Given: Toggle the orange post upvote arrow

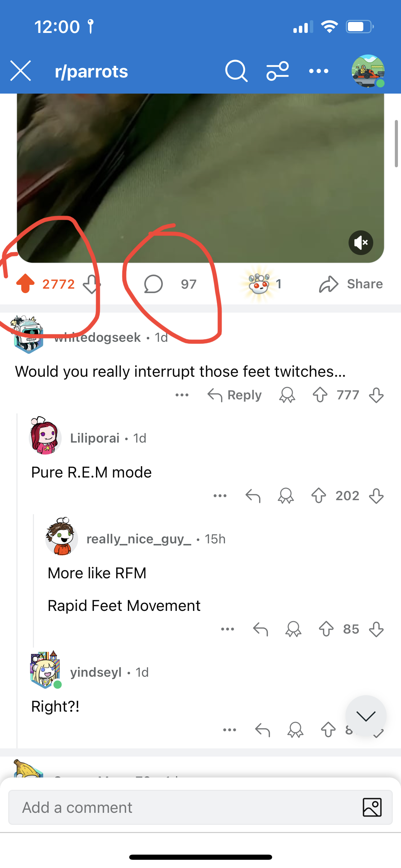Looking at the screenshot, I should pyautogui.click(x=25, y=284).
